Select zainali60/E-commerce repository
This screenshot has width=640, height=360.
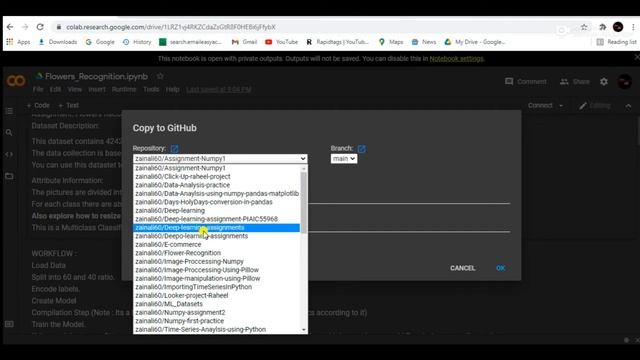pyautogui.click(x=216, y=244)
